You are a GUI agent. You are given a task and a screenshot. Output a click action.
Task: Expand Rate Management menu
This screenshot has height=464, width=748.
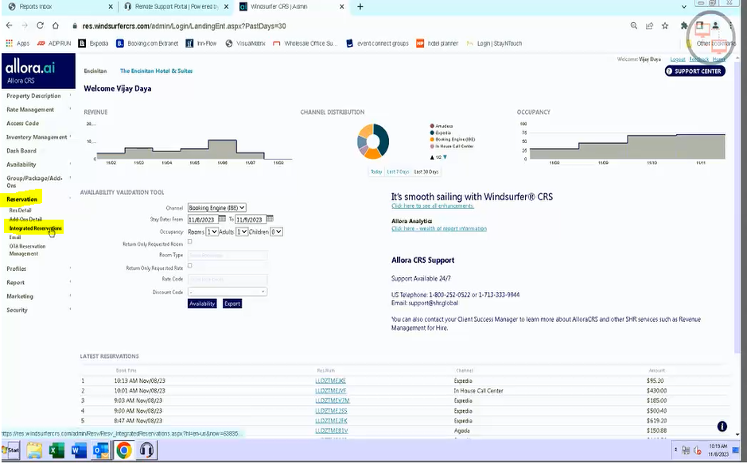(30, 110)
